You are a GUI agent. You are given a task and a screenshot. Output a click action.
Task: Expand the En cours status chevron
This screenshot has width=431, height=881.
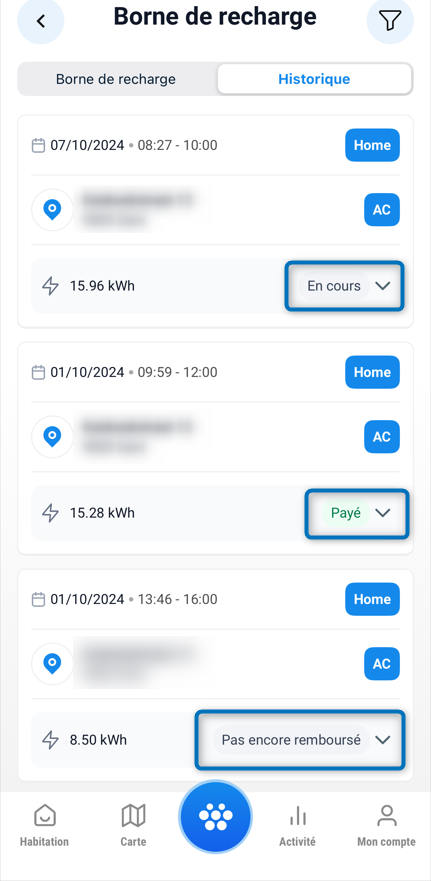(x=383, y=286)
